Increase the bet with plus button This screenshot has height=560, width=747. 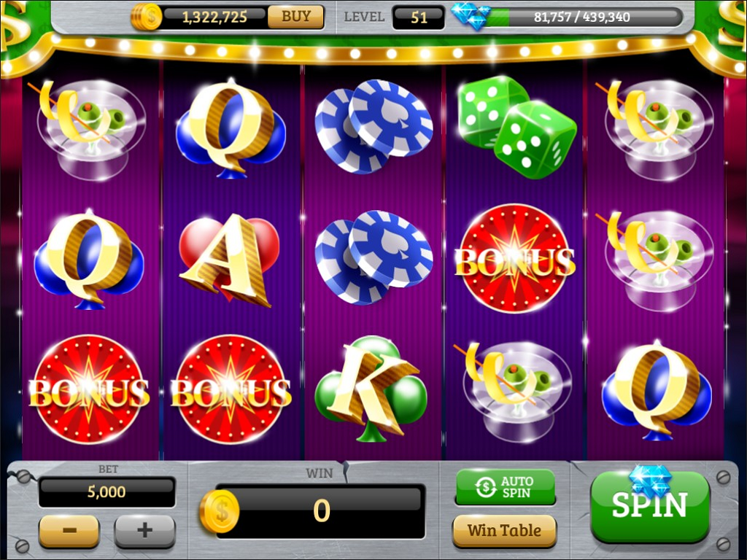145,531
